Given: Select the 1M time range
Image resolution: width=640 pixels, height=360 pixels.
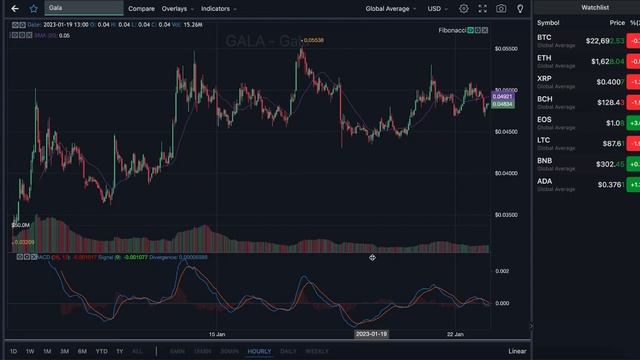Looking at the screenshot, I should (x=47, y=351).
